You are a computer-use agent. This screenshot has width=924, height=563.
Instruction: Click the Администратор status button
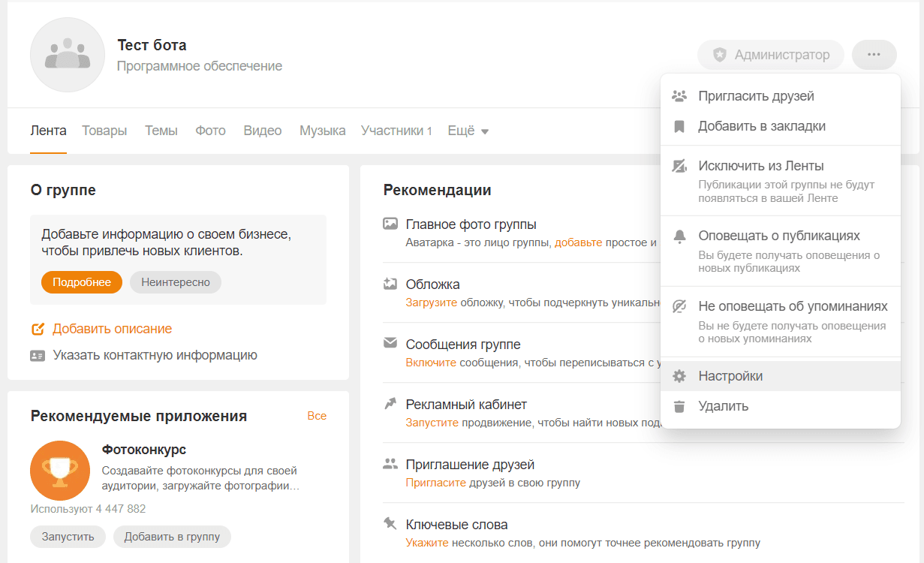pyautogui.click(x=771, y=55)
